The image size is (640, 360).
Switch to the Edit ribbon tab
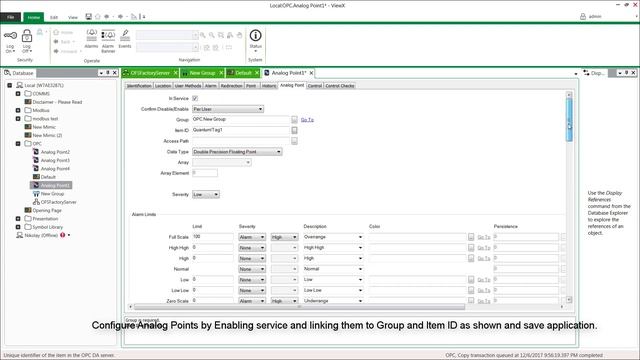pyautogui.click(x=53, y=18)
